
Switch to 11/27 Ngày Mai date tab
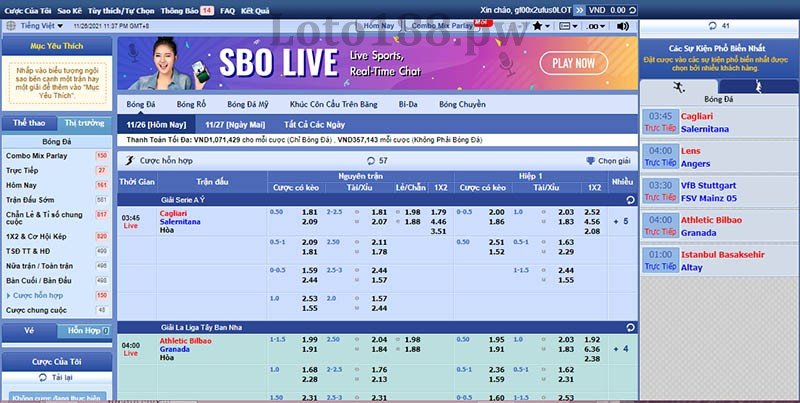pos(227,124)
